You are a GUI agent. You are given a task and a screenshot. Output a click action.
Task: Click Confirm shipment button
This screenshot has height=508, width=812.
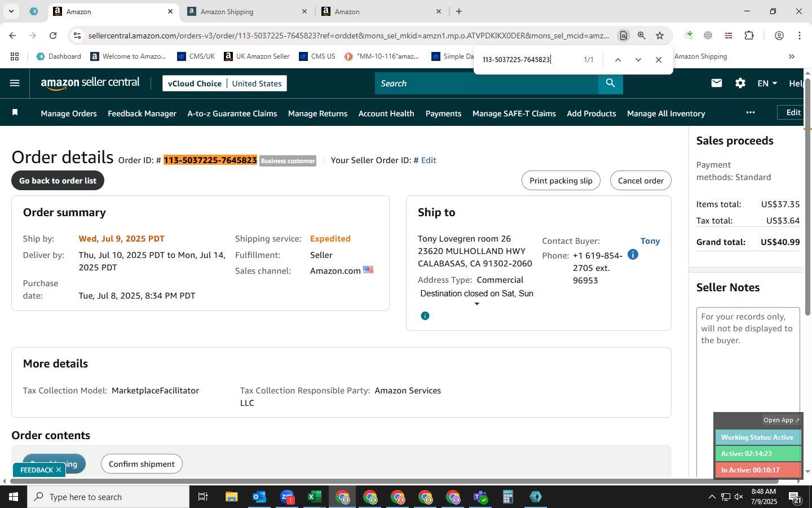(x=142, y=464)
